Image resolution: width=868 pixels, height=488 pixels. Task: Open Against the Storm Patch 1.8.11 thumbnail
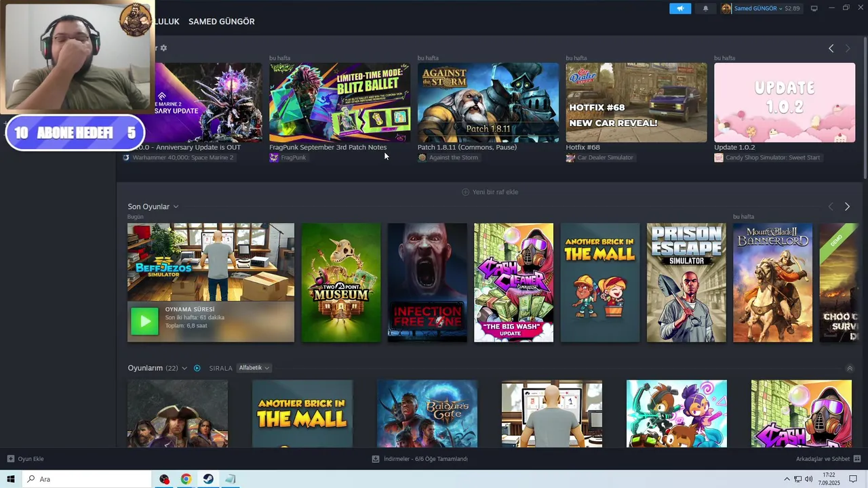pyautogui.click(x=488, y=102)
